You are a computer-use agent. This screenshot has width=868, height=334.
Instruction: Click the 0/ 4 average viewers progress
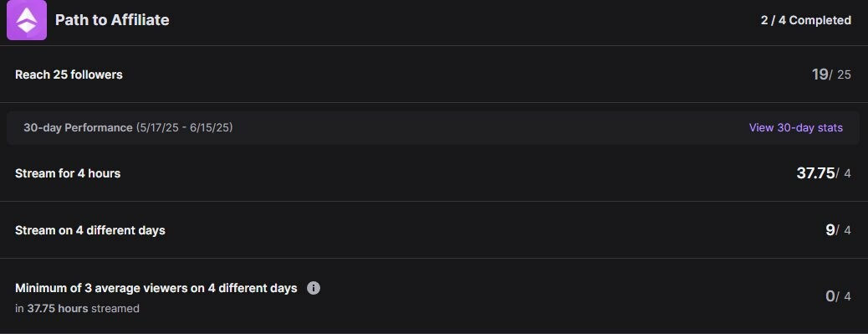tap(838, 296)
